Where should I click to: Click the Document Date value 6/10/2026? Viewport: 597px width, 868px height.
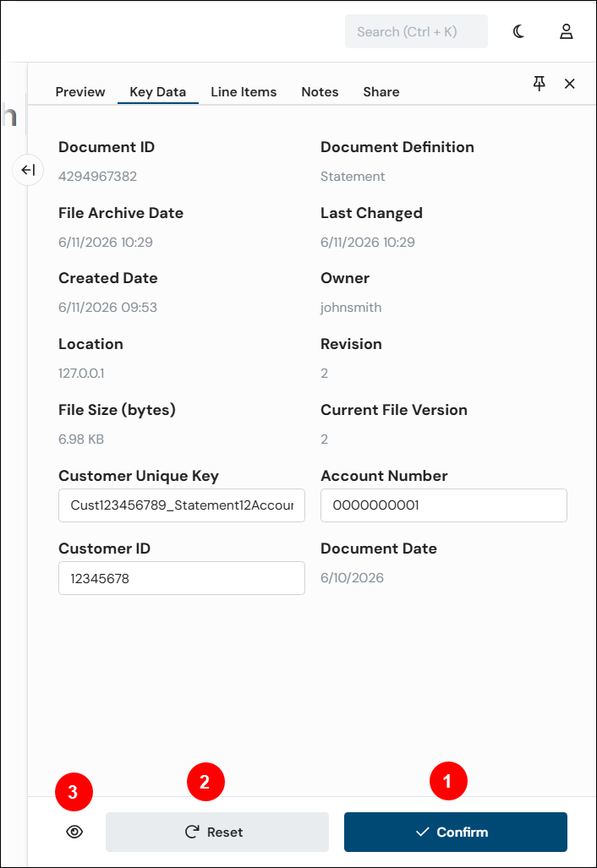tap(352, 577)
